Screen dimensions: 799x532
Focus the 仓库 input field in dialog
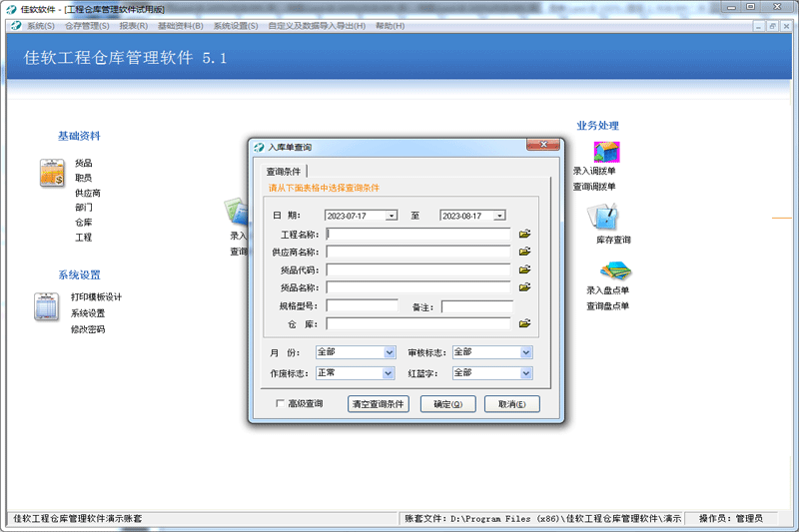(x=418, y=323)
